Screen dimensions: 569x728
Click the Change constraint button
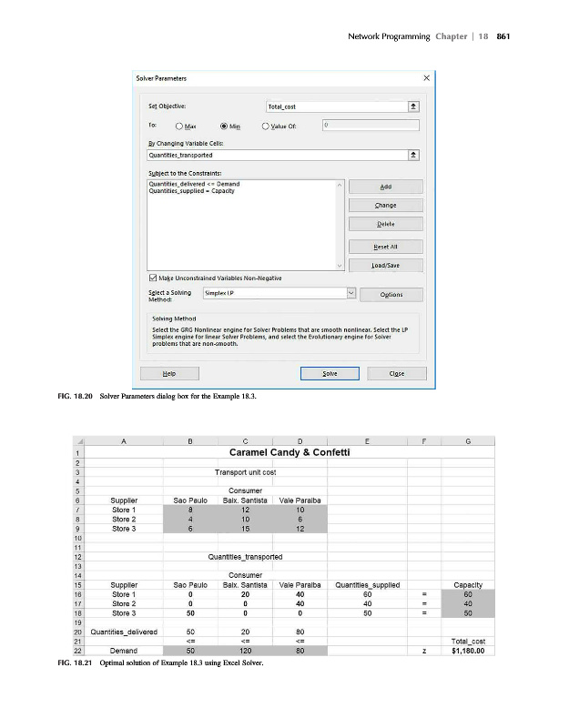pos(386,205)
